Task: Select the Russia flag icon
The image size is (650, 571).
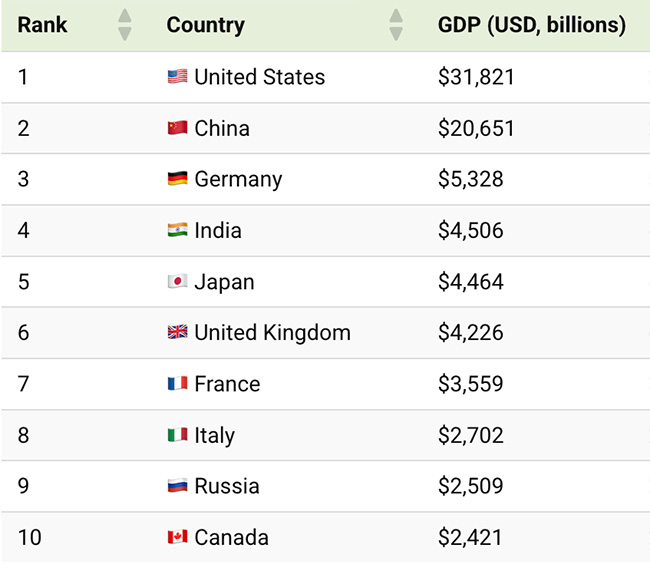Action: [x=177, y=486]
